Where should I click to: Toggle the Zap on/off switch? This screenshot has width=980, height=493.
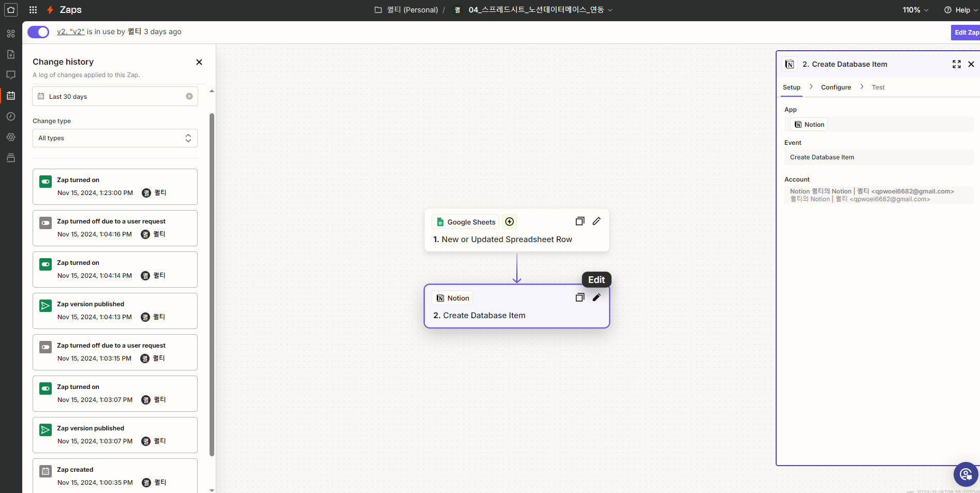(38, 32)
